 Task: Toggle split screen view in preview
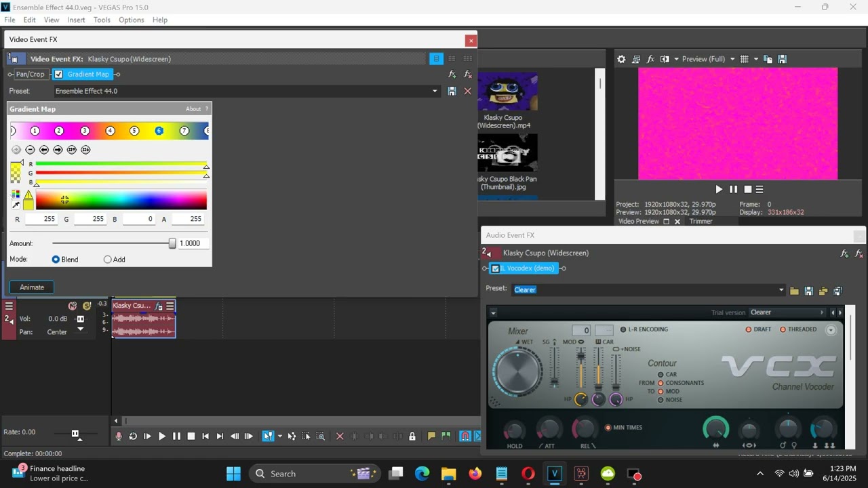click(665, 59)
